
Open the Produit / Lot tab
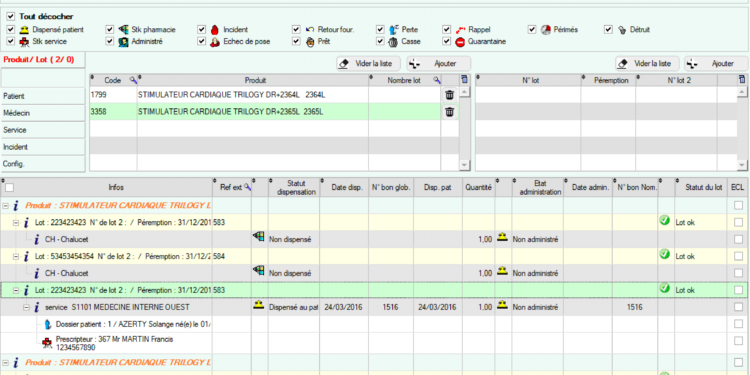[44, 60]
